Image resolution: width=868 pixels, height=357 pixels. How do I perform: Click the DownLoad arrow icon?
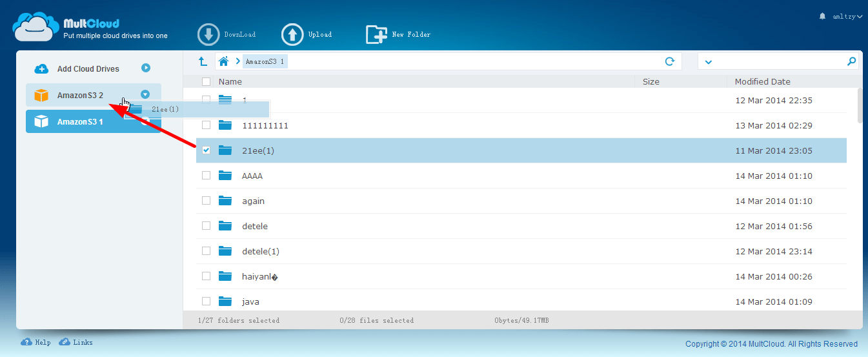(x=209, y=35)
